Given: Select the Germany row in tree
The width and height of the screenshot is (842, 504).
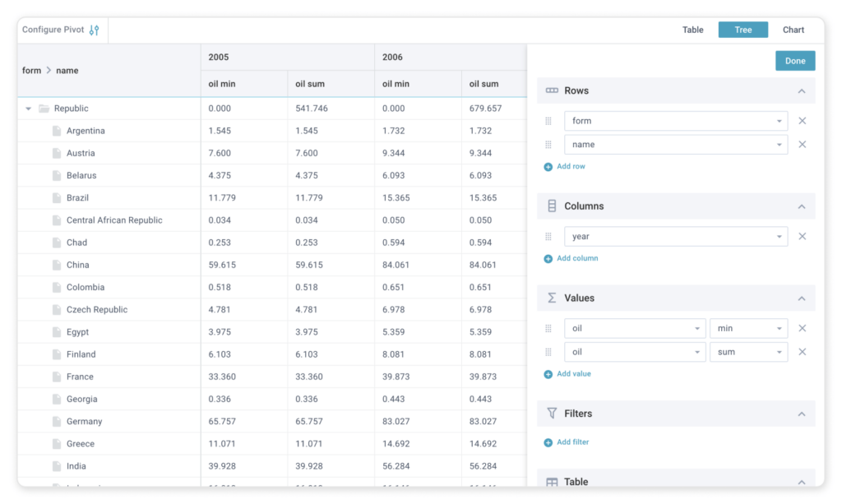Looking at the screenshot, I should click(x=85, y=422).
